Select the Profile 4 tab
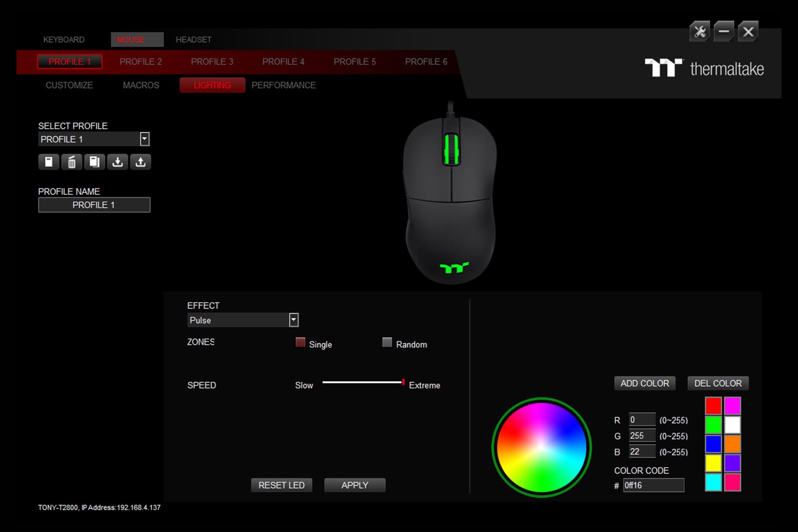 click(x=283, y=61)
